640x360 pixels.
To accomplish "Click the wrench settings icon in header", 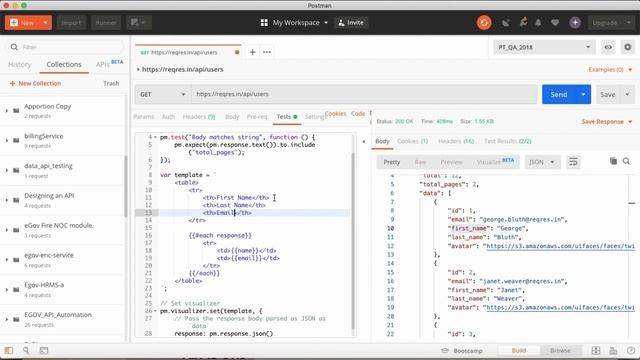I will pos(523,22).
